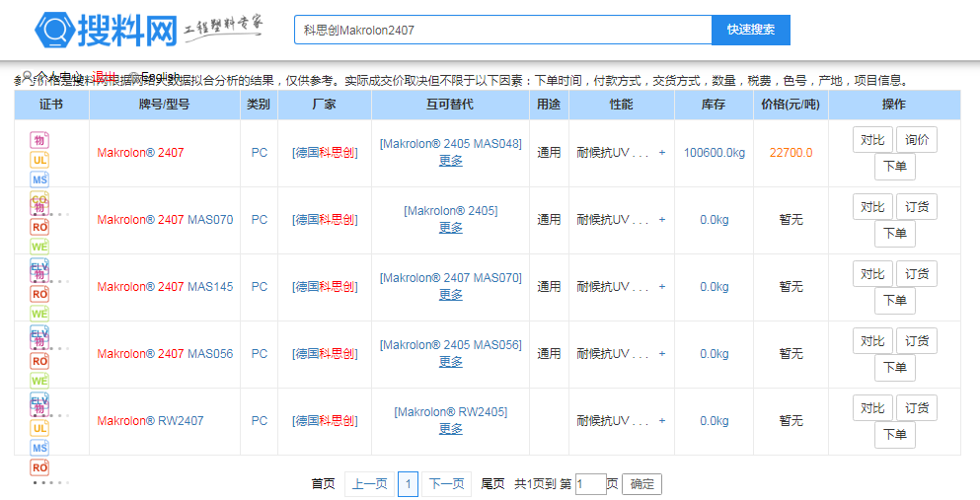
Task: Open UL certificate icon in first row
Action: coord(39,160)
